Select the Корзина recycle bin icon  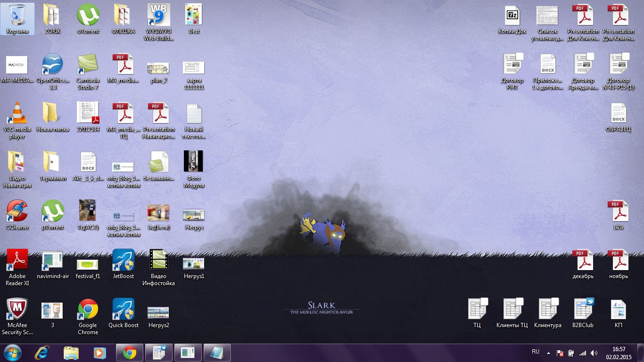click(17, 19)
